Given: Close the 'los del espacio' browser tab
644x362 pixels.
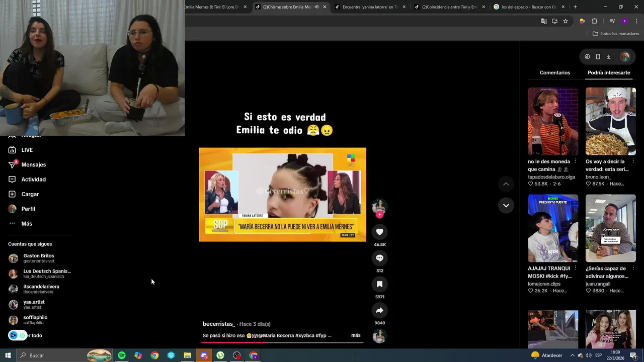Looking at the screenshot, I should [563, 7].
